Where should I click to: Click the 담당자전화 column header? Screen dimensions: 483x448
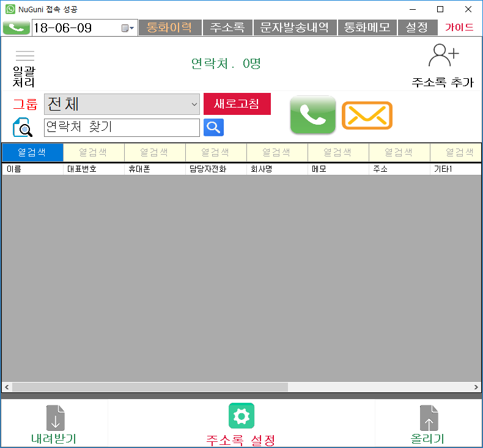(216, 169)
